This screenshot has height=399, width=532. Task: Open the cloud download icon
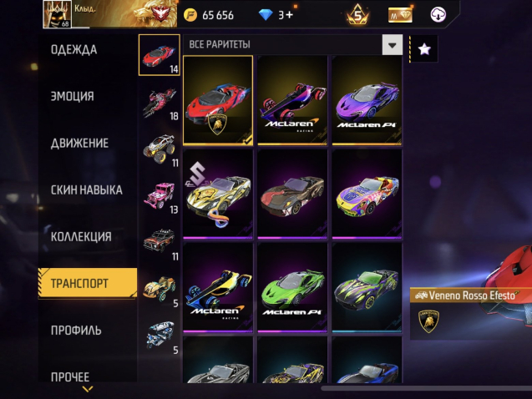[438, 14]
